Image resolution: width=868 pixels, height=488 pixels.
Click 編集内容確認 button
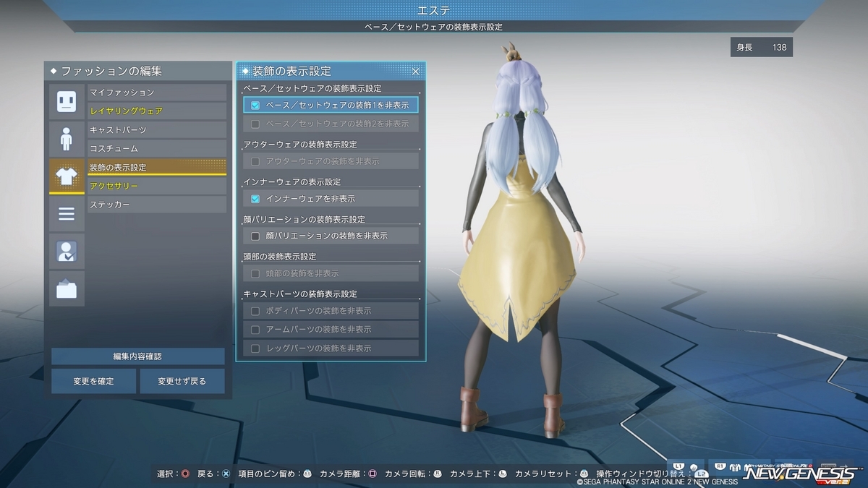point(137,356)
